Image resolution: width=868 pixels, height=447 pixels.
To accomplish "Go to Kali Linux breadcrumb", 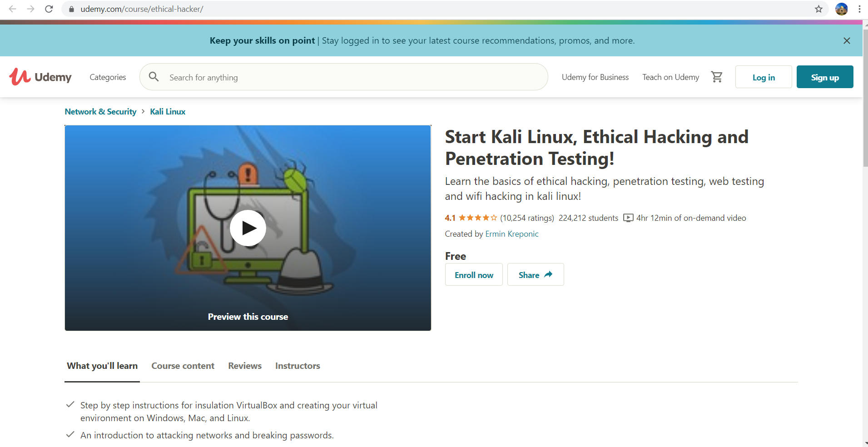I will tap(168, 112).
